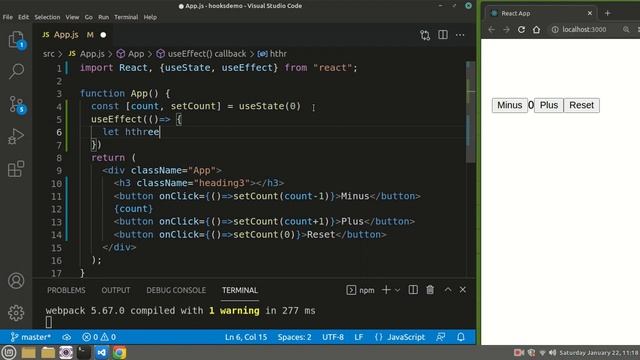Image resolution: width=640 pixels, height=360 pixels.
Task: Open the Run and Debug view
Action: point(16,136)
